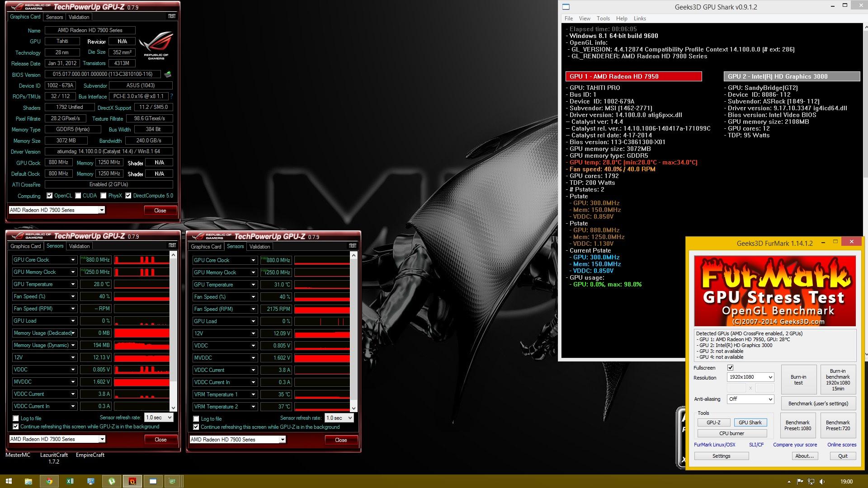Click the FurMark banner image
Image resolution: width=868 pixels, height=488 pixels.
pyautogui.click(x=775, y=291)
